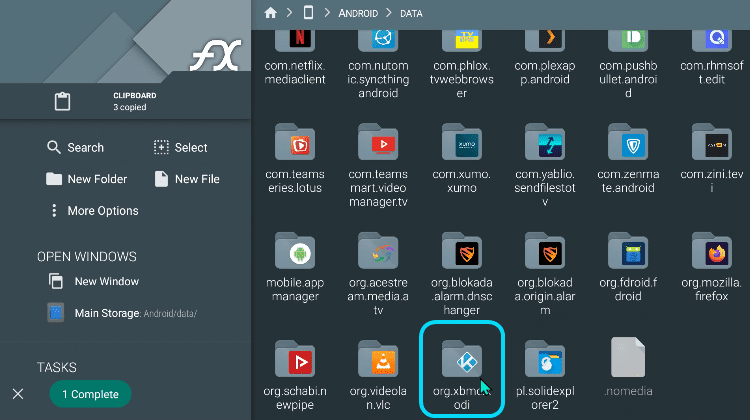Screen dimensions: 750x420
Task: Click DATA in the breadcrumb path
Action: click(x=411, y=13)
